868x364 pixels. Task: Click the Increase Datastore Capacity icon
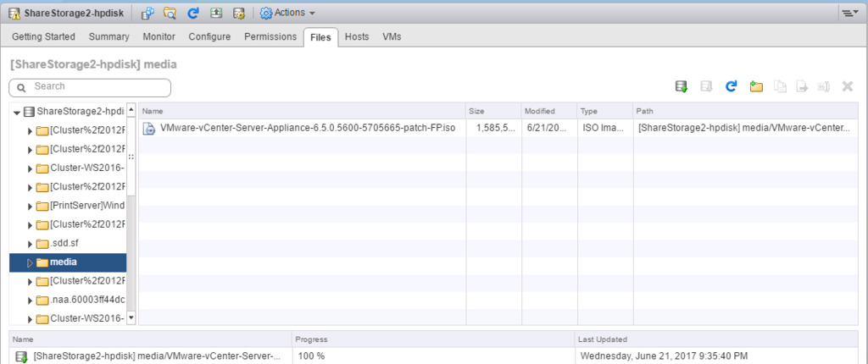pos(216,13)
